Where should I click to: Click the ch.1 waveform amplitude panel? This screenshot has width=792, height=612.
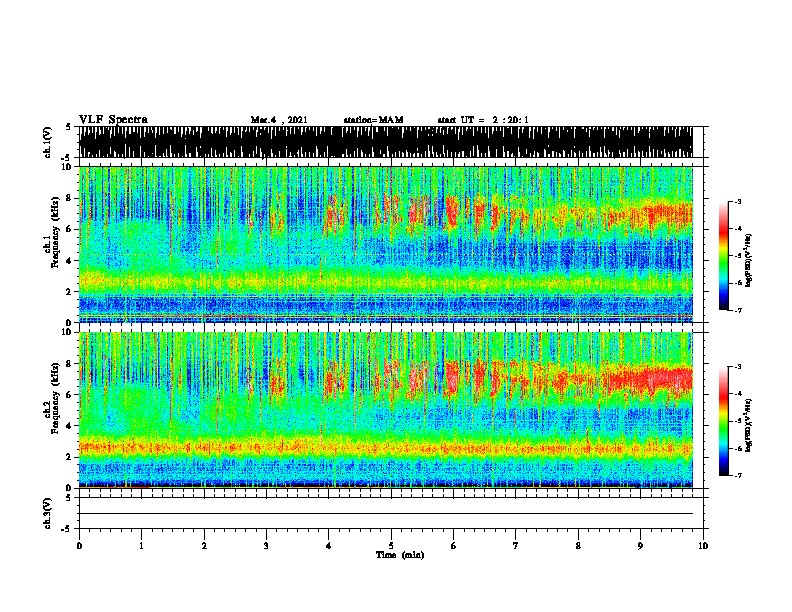[x=386, y=142]
